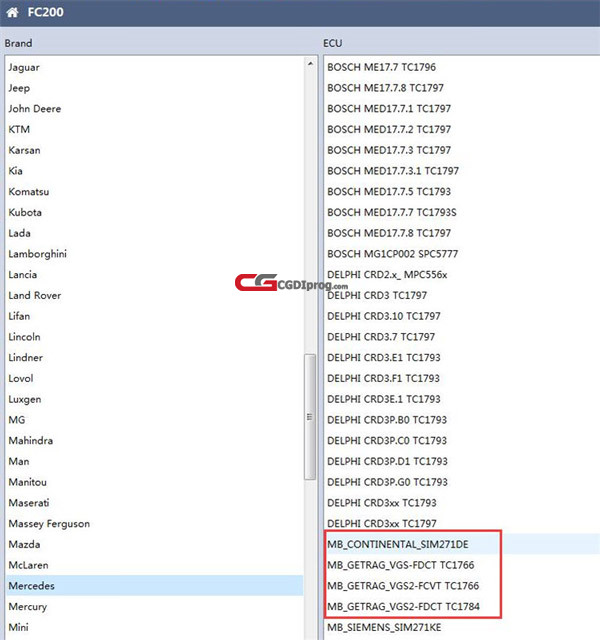The width and height of the screenshot is (600, 640).
Task: Pick DELPHI CRD3.F1 TC1793
Action: [x=383, y=379]
